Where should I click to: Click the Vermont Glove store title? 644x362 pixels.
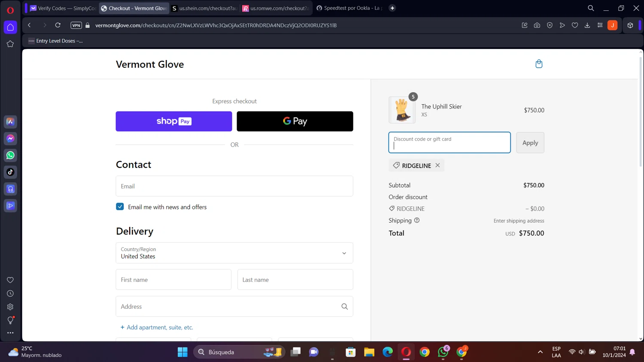[150, 64]
